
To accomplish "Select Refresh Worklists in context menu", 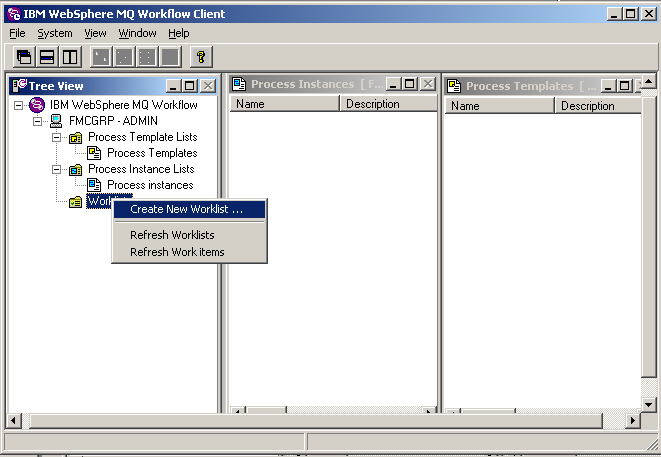I will click(x=172, y=235).
